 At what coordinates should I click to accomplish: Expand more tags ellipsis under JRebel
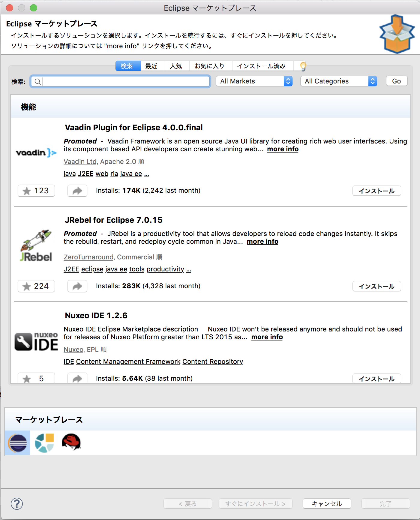[189, 270]
